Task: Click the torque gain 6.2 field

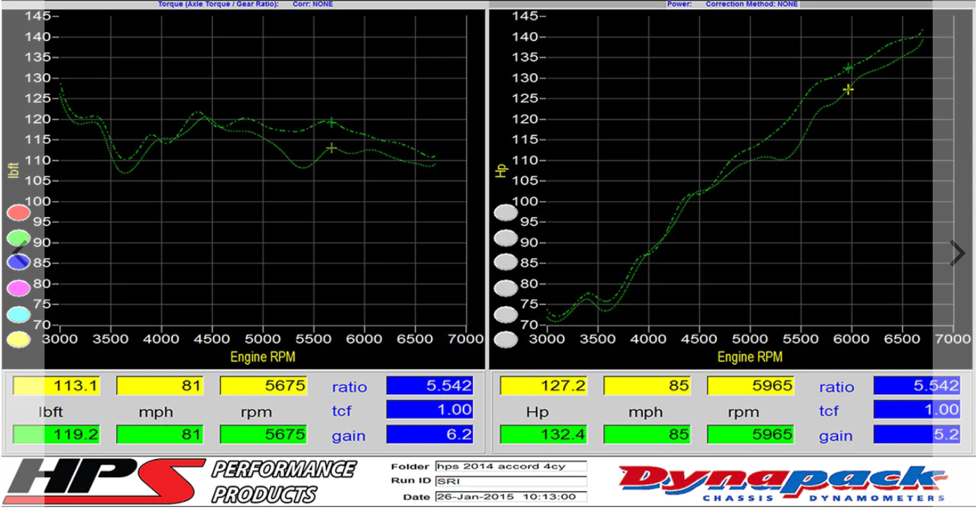Action: tap(430, 435)
